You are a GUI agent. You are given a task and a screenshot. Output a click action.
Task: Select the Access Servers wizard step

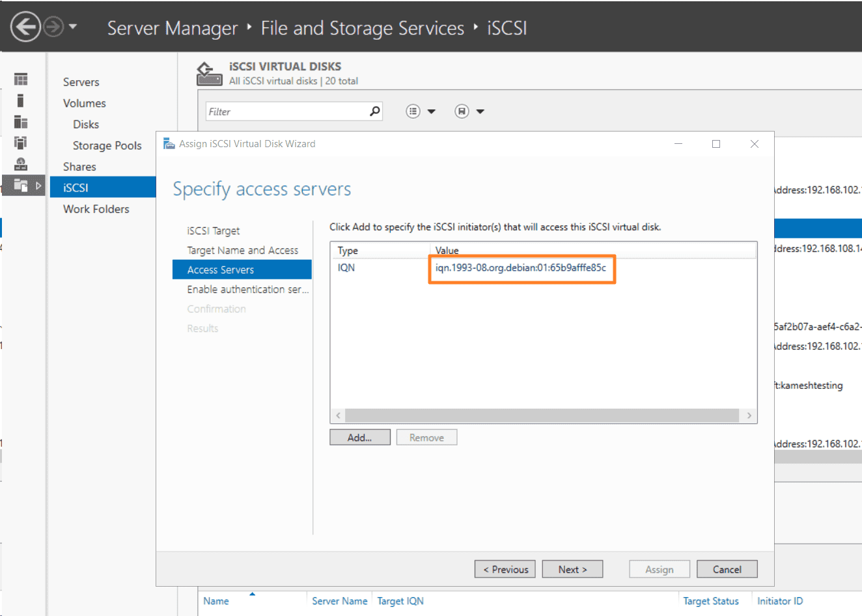tap(242, 270)
